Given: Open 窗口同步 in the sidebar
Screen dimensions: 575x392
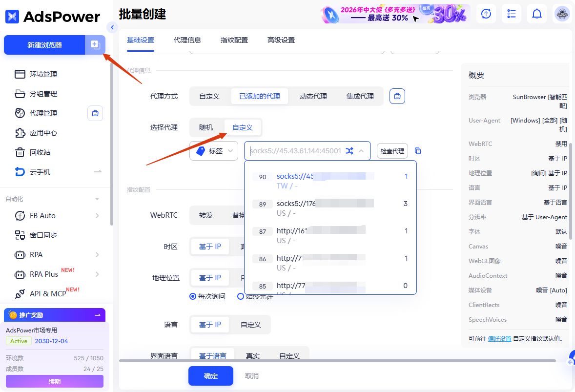Looking at the screenshot, I should click(43, 235).
